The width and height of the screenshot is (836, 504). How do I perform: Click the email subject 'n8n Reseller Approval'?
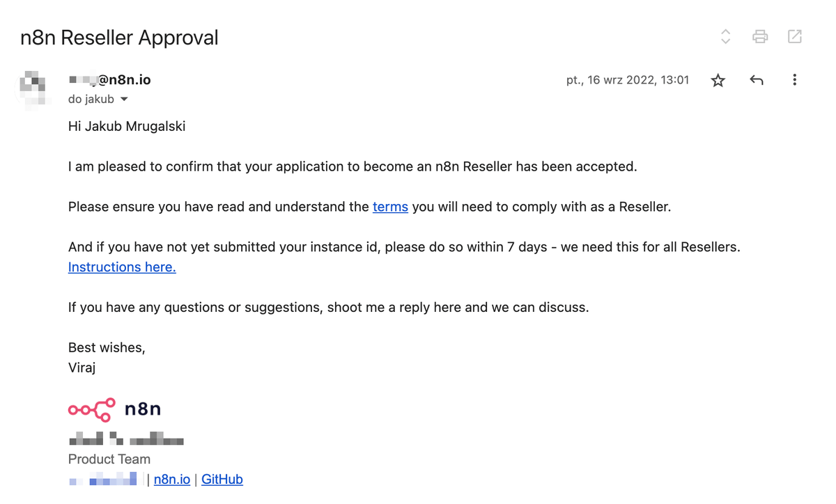coord(119,38)
